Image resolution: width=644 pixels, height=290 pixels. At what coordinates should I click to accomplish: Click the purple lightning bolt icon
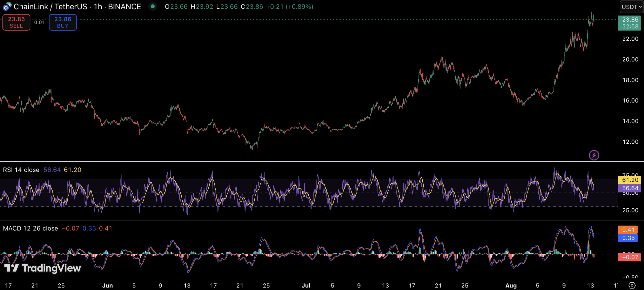point(594,155)
